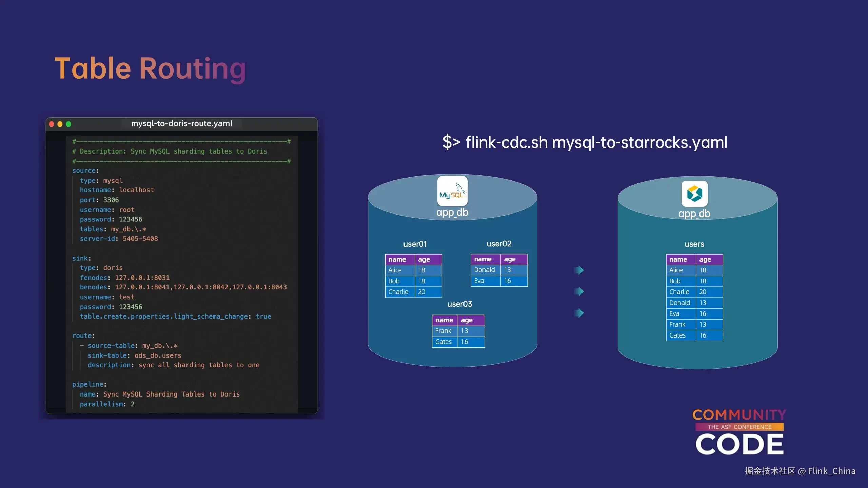Click the MySQL logo icon
Image resolution: width=868 pixels, height=488 pixels.
pyautogui.click(x=452, y=191)
